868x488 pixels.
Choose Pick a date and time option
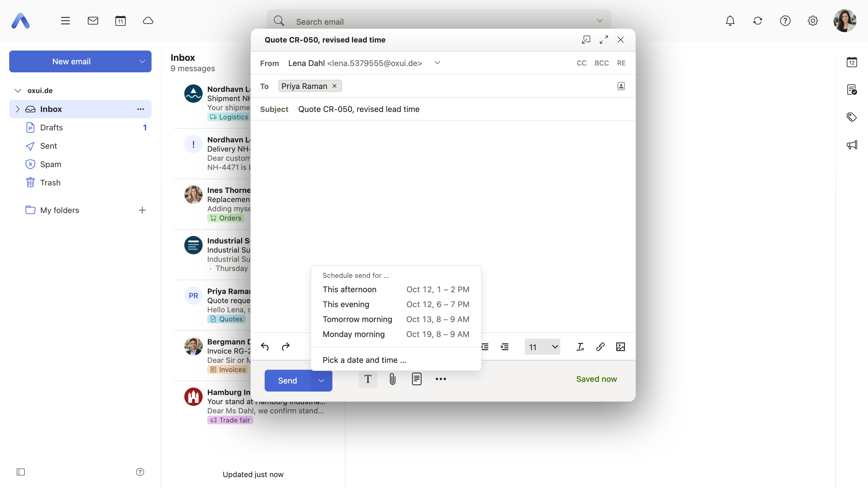(396, 360)
